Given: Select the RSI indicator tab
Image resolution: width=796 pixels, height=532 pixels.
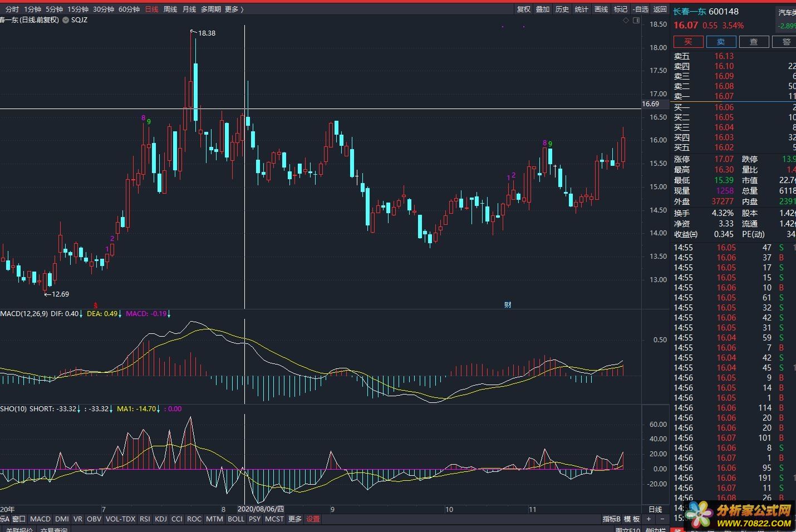Looking at the screenshot, I should coord(145,519).
